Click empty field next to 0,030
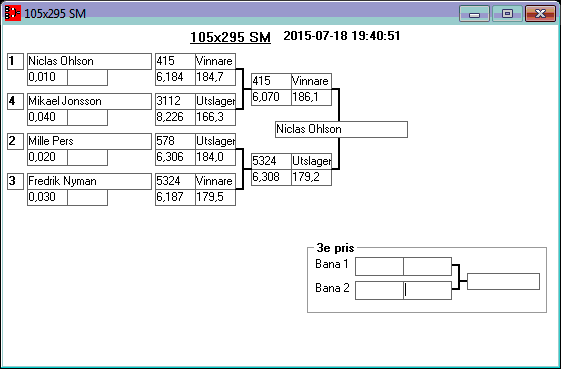561x369 pixels. coord(87,198)
